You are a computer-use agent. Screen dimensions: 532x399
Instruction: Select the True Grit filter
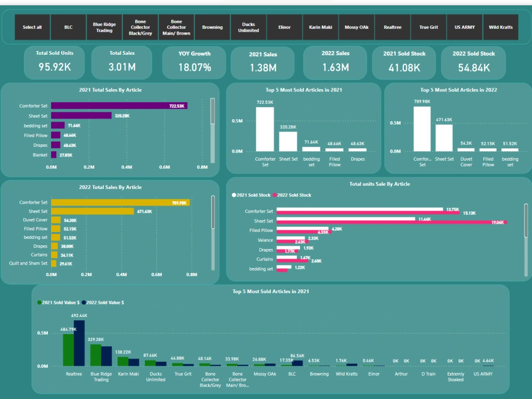(428, 27)
